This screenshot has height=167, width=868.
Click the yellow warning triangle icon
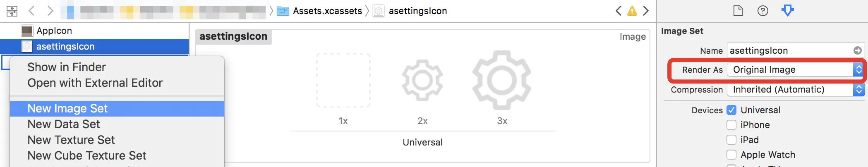click(632, 11)
